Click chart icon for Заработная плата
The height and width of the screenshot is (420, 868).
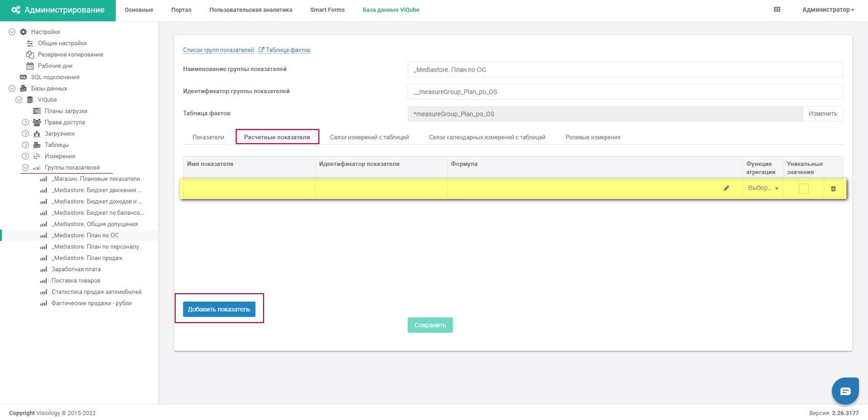point(44,269)
